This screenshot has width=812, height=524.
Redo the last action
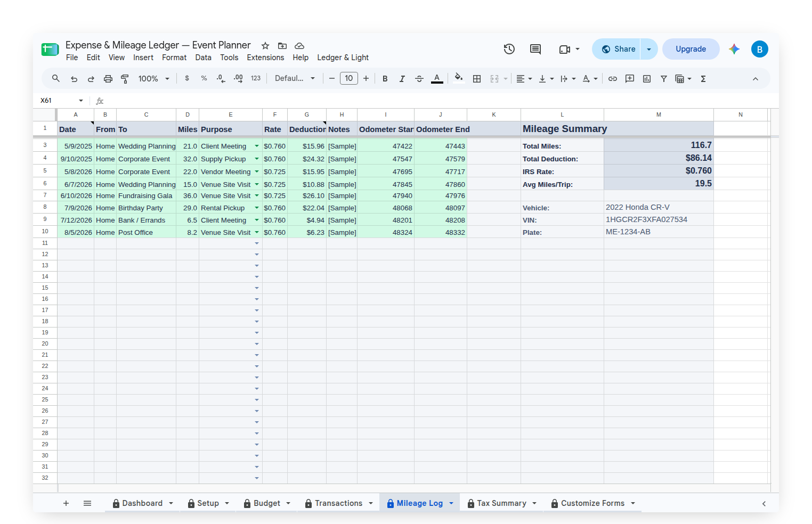point(91,79)
